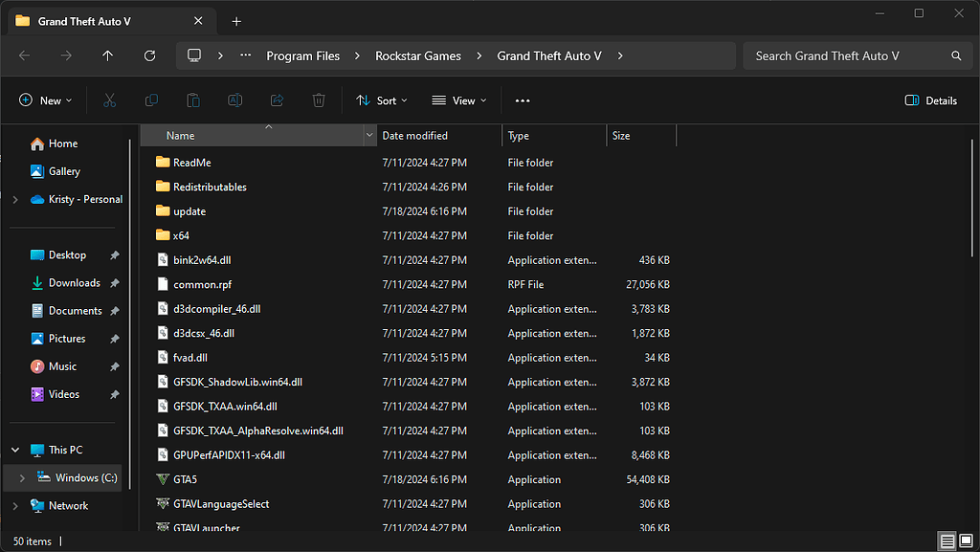Refresh the current folder view
Viewport: 980px width, 552px height.
pyautogui.click(x=149, y=55)
